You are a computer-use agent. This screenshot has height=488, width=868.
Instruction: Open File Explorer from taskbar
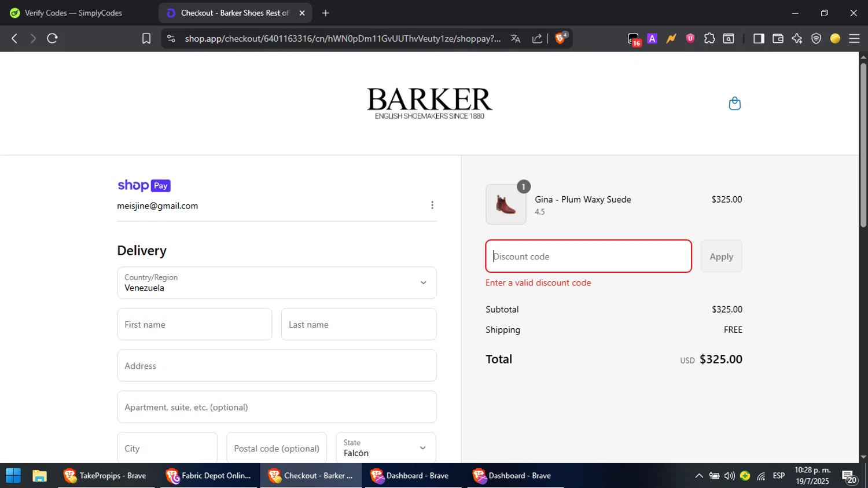click(39, 476)
